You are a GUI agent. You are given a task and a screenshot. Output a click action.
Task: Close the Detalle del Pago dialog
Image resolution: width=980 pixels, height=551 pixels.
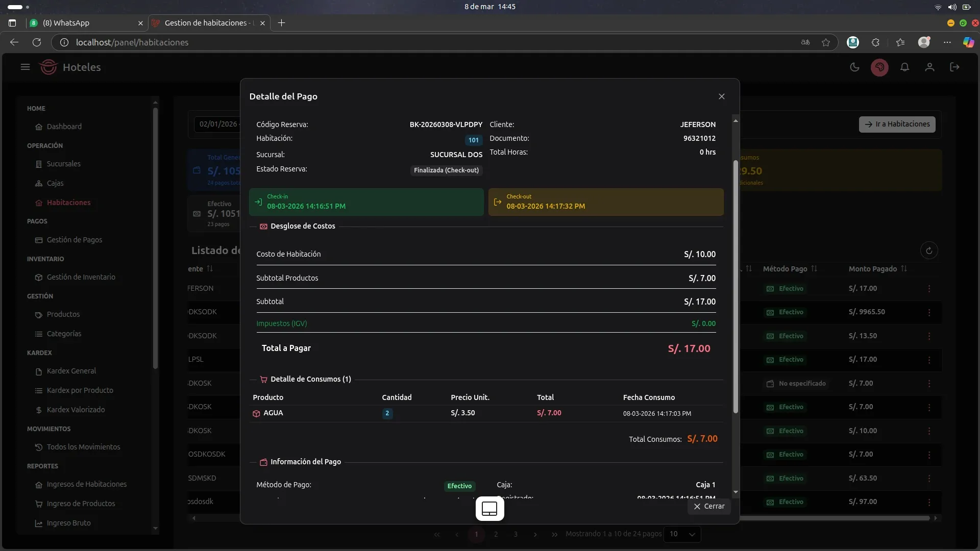(721, 96)
